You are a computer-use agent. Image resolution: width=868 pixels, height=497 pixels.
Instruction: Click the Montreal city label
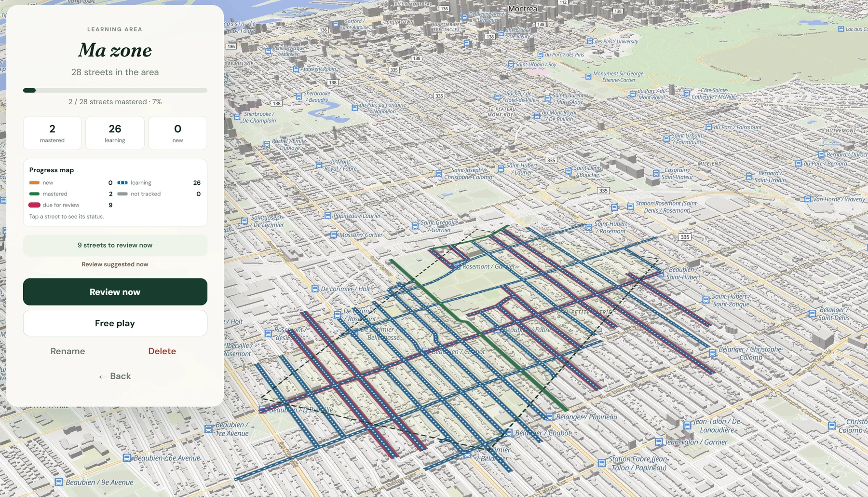[x=524, y=9]
